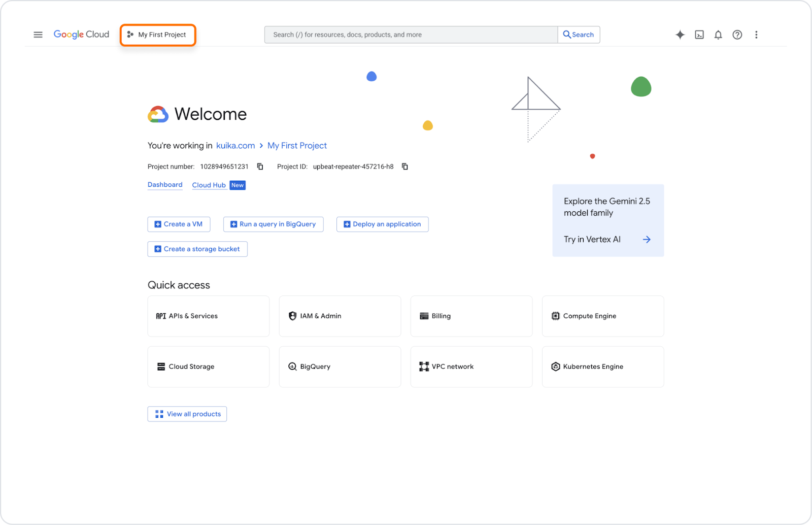Open Gemini AI sparkle assistant icon

point(680,35)
